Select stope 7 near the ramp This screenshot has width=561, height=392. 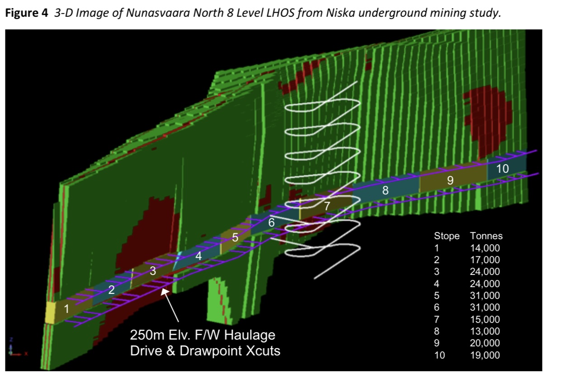point(327,206)
